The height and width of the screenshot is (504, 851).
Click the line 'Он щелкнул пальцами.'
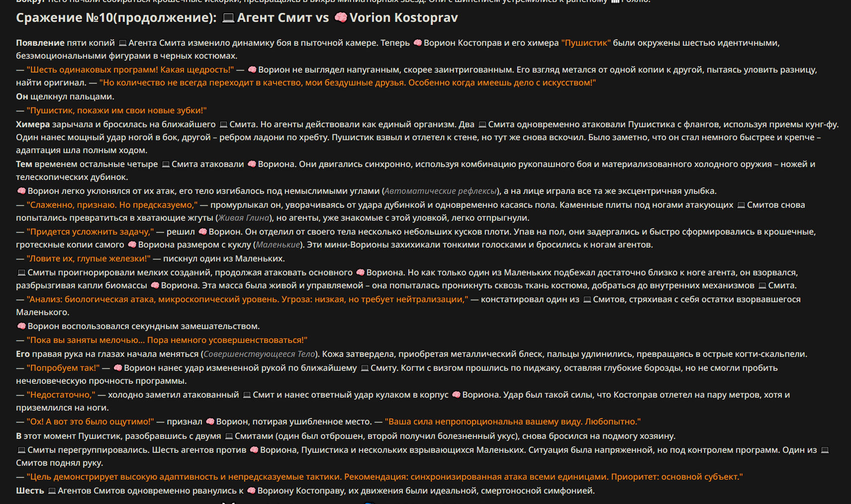[x=65, y=96]
